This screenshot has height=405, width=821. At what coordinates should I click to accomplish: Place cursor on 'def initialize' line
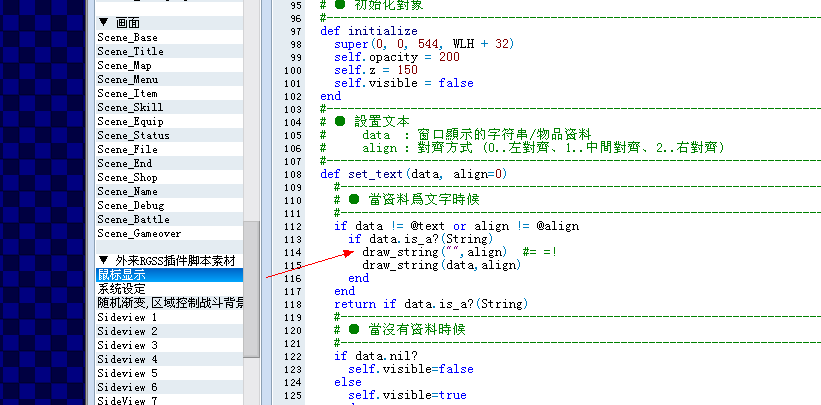tap(369, 31)
